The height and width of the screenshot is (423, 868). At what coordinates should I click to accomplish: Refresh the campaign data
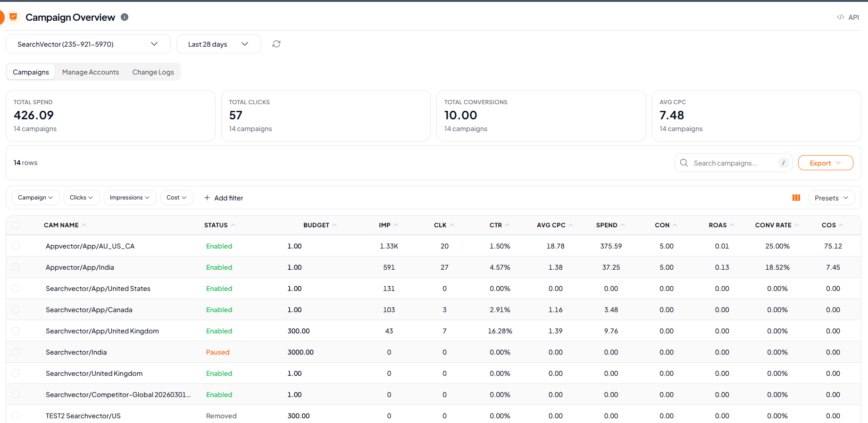coord(276,44)
